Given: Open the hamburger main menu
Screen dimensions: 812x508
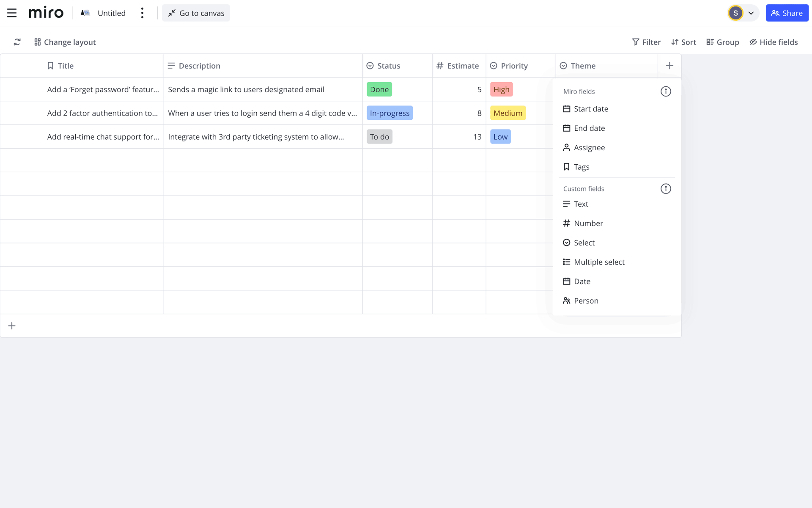Looking at the screenshot, I should click(12, 13).
